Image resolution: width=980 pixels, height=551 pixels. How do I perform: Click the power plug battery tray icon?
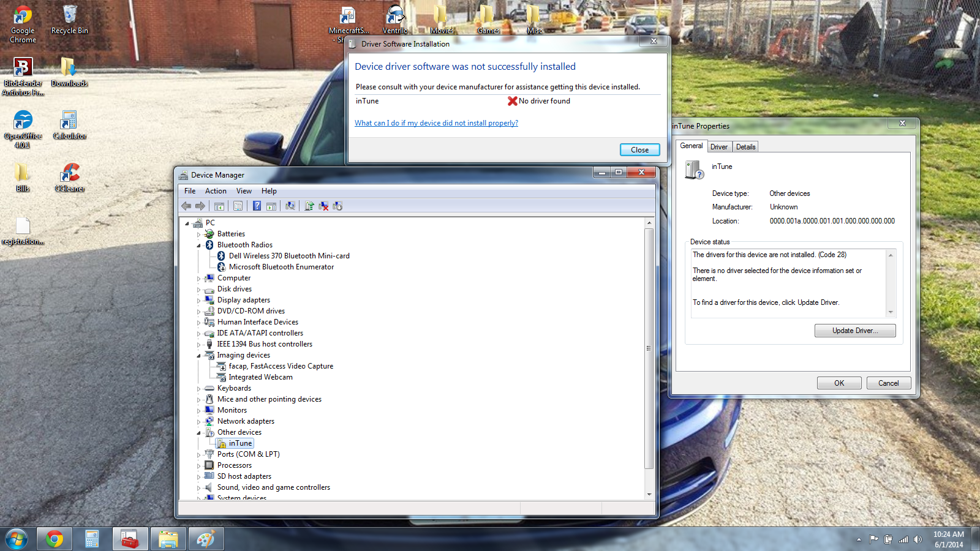coord(888,539)
